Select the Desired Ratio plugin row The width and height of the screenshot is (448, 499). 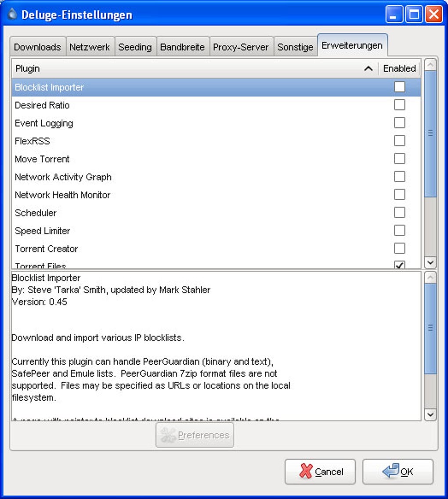tap(216, 105)
